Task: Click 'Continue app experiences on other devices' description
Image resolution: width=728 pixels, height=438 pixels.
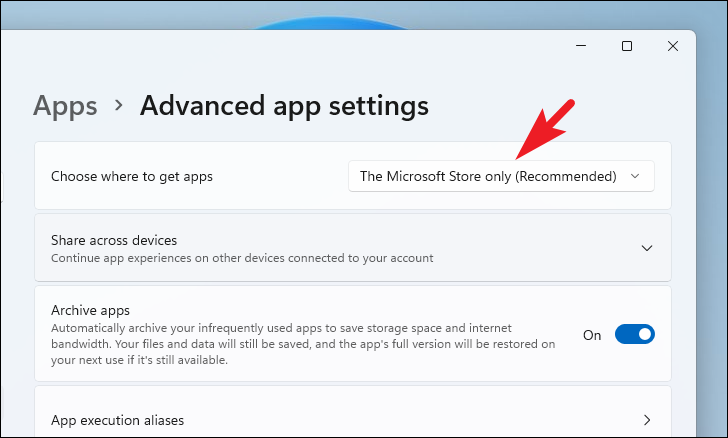Action: click(242, 258)
